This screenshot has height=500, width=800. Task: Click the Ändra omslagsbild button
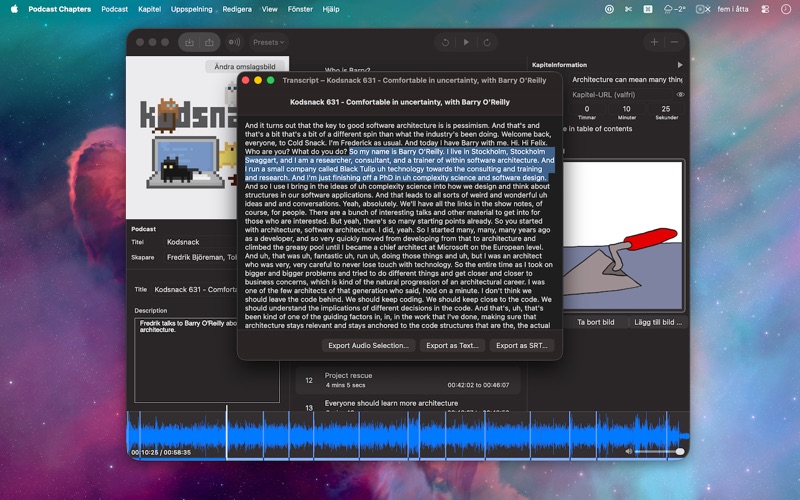point(245,66)
